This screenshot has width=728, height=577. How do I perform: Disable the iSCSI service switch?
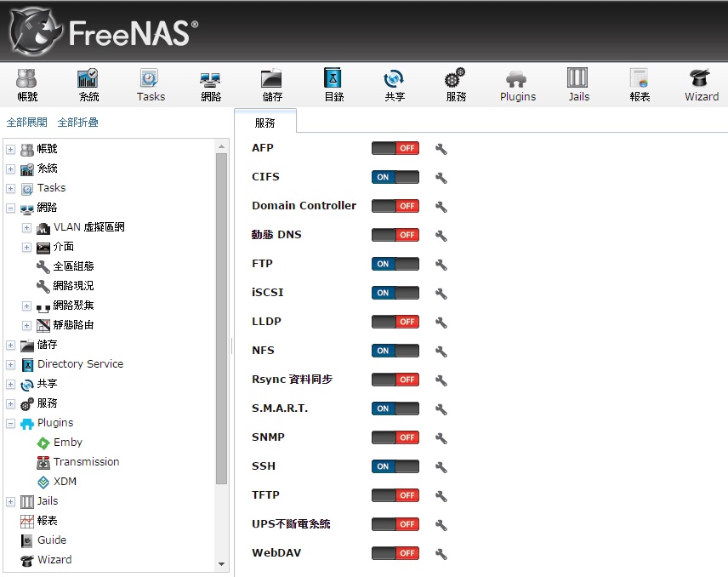click(x=395, y=293)
